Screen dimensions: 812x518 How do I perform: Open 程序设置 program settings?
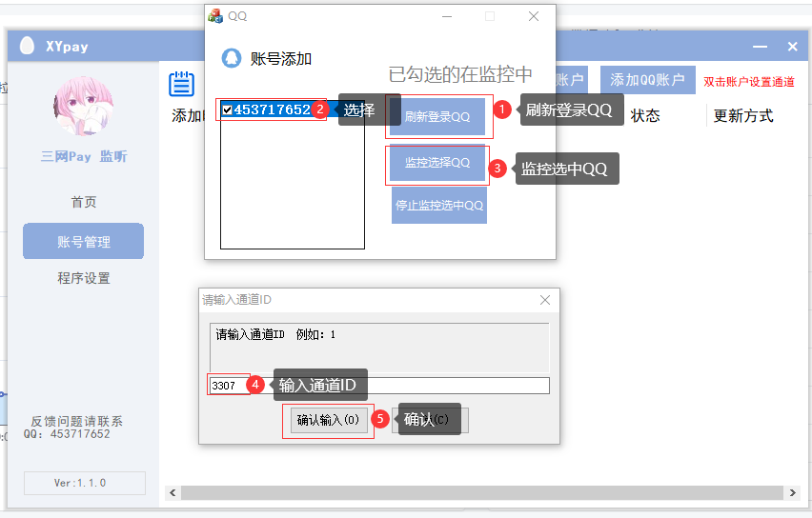(84, 278)
